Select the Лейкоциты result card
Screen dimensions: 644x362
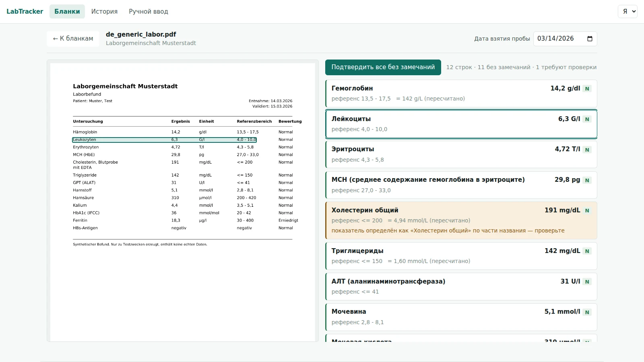(x=461, y=124)
